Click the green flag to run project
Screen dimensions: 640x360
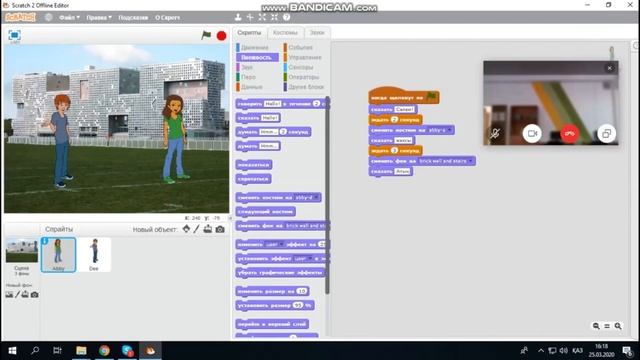pyautogui.click(x=206, y=35)
